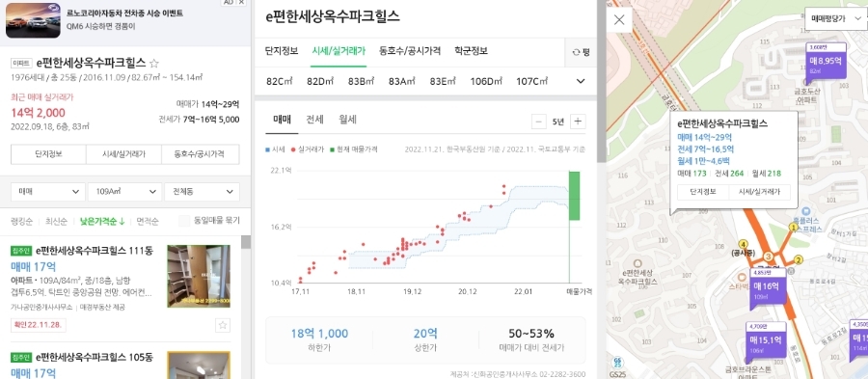Click the 20억 상한가 value
This screenshot has width=868, height=379.
pos(425,333)
